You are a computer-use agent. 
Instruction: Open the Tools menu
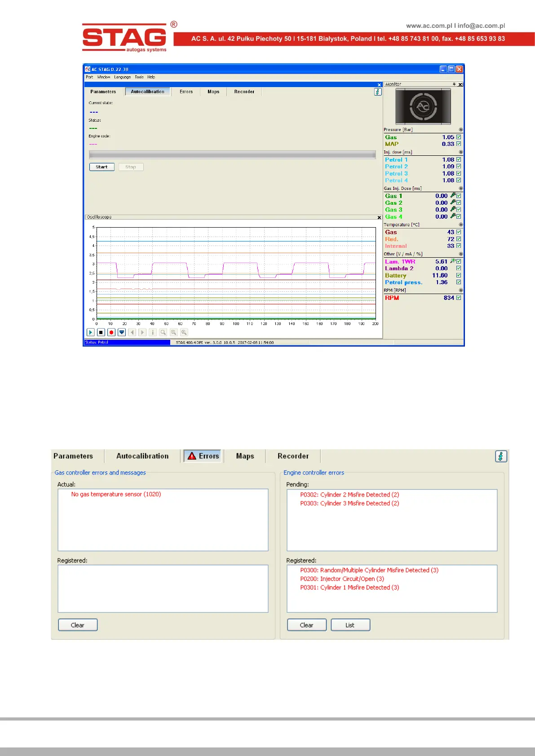click(139, 77)
